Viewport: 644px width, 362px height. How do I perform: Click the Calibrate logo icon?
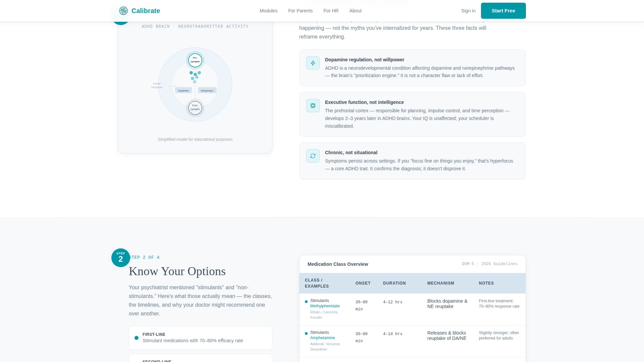(x=123, y=11)
